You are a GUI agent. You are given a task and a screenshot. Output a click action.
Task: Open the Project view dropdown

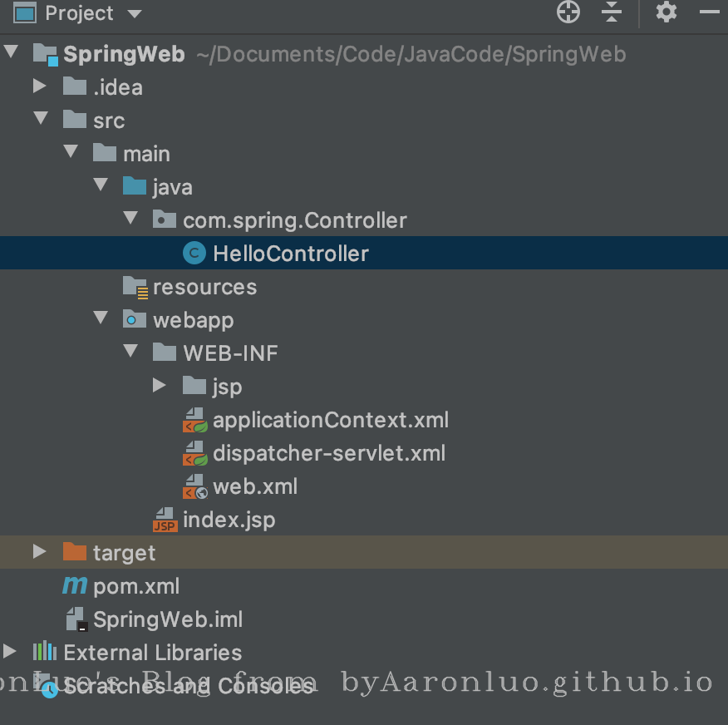[x=134, y=14]
